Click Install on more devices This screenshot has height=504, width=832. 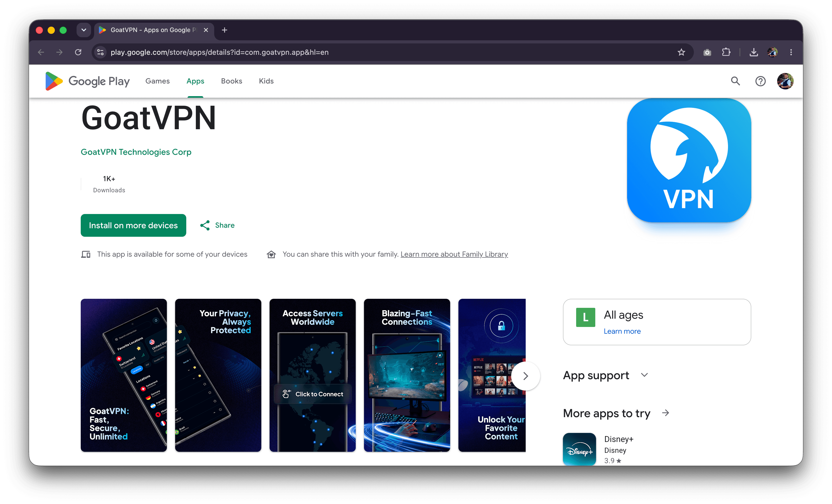click(x=133, y=225)
